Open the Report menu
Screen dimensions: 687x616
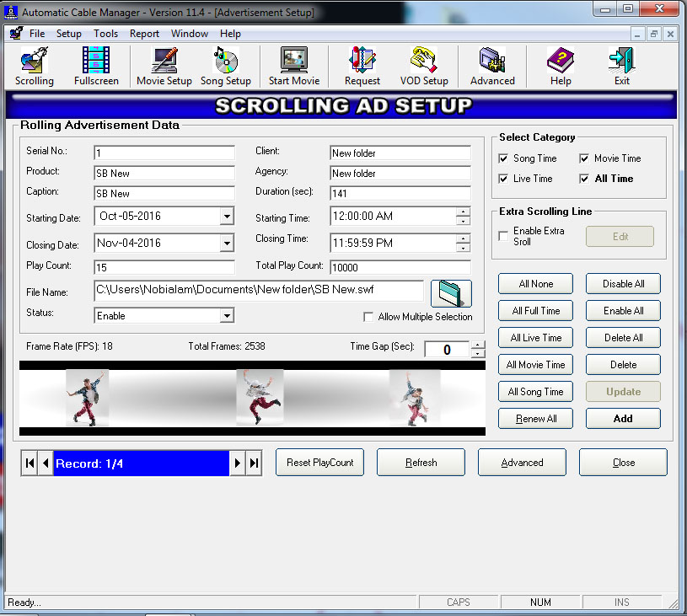144,34
